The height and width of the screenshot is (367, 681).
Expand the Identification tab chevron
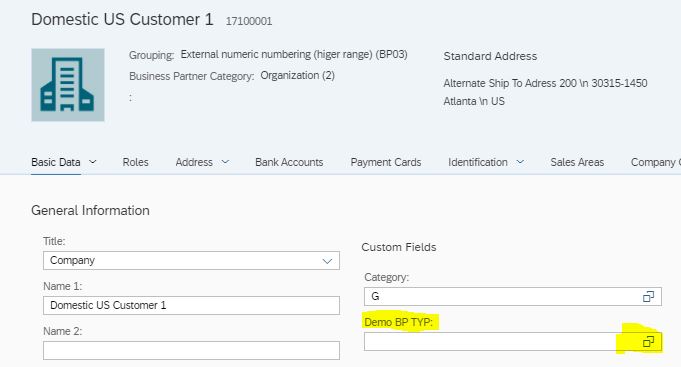[x=520, y=162]
